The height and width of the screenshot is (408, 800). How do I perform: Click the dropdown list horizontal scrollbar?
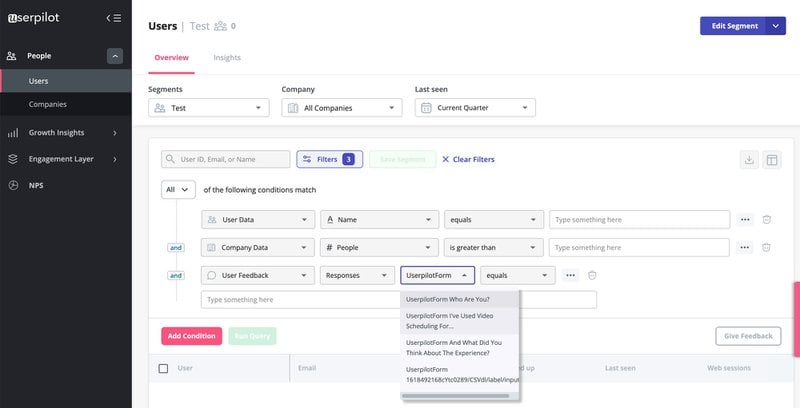[x=455, y=396]
